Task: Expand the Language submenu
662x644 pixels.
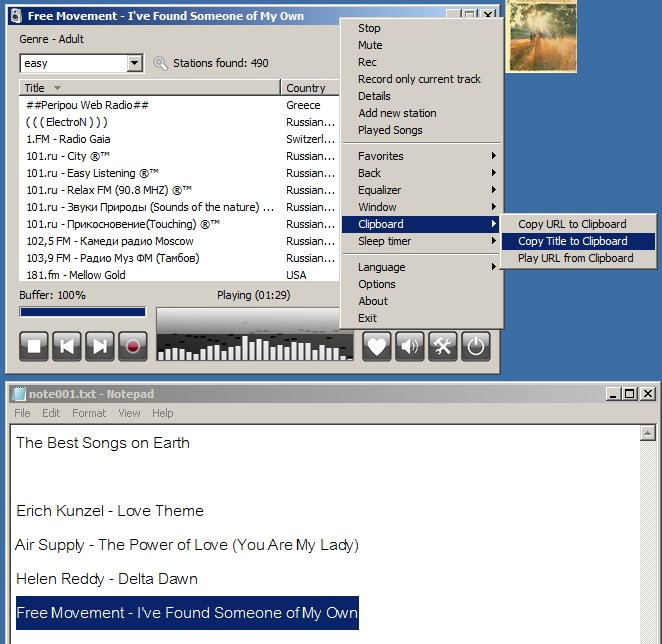Action: [x=421, y=267]
